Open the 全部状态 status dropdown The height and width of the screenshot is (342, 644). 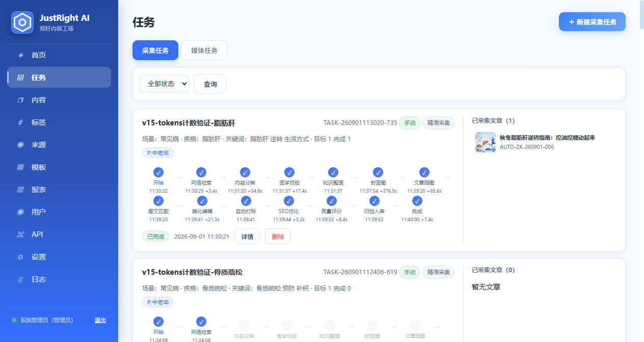[x=164, y=84]
